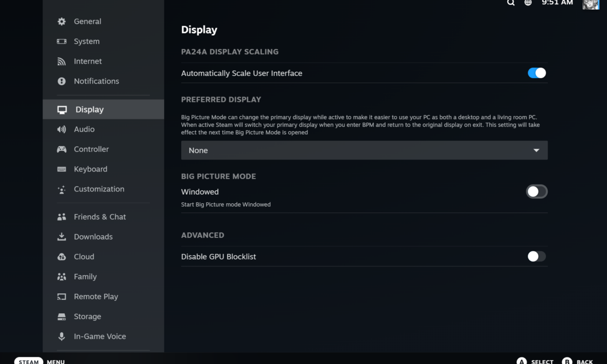Click the System device icon in sidebar
Image resolution: width=607 pixels, height=364 pixels.
[62, 42]
